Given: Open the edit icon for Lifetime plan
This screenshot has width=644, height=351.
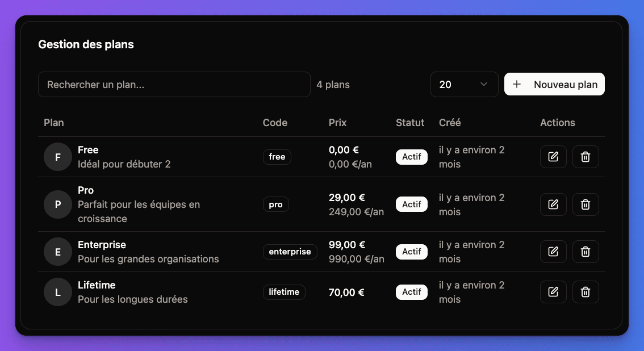Looking at the screenshot, I should pos(553,291).
